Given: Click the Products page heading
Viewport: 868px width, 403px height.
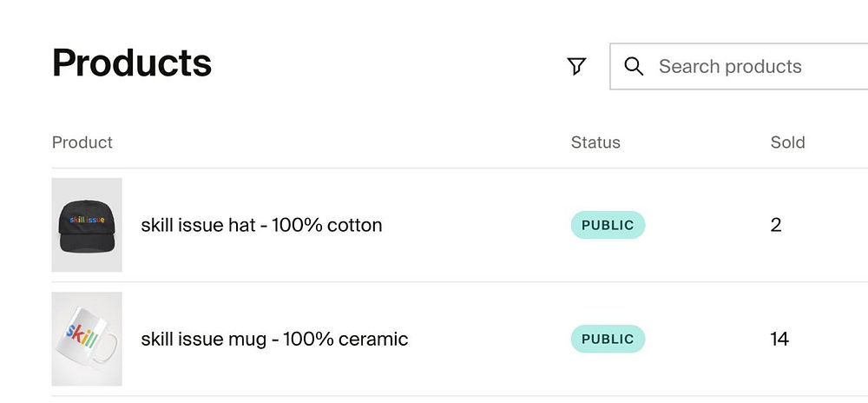Looking at the screenshot, I should click(132, 63).
